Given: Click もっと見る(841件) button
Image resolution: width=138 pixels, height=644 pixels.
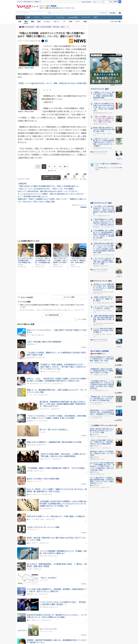Looking at the screenshot, I should point(52,315).
